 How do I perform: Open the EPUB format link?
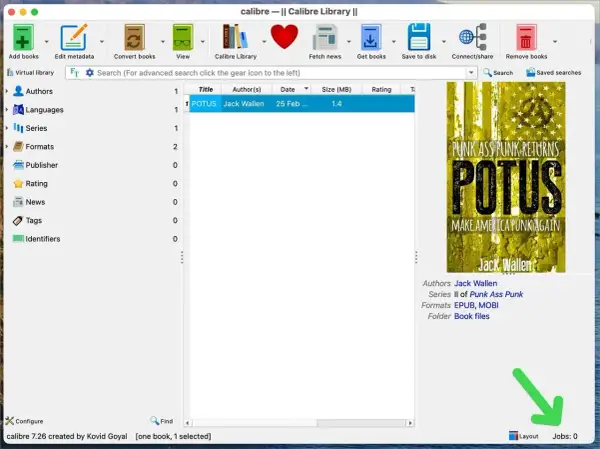point(464,305)
